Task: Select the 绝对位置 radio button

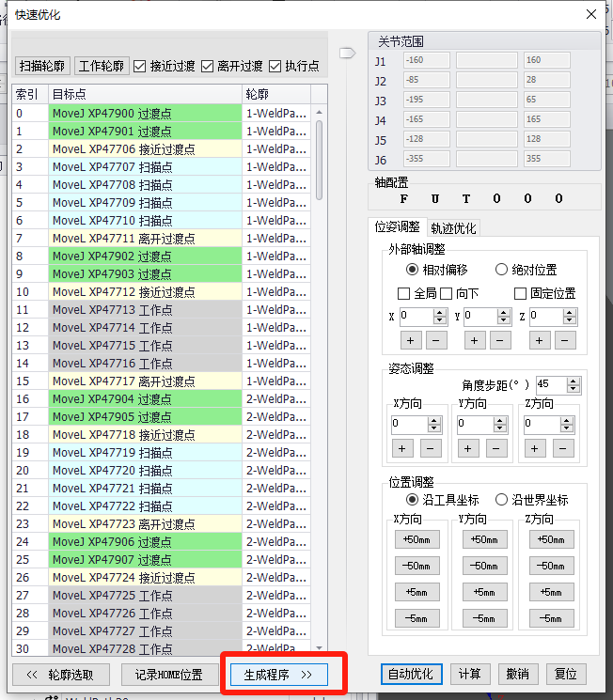Action: [x=501, y=270]
